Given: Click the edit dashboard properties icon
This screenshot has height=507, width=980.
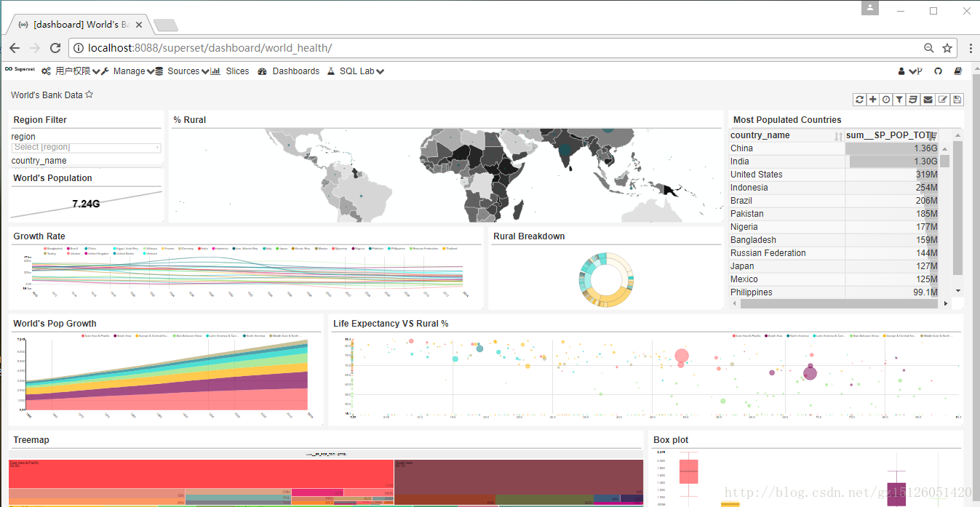Looking at the screenshot, I should [943, 100].
